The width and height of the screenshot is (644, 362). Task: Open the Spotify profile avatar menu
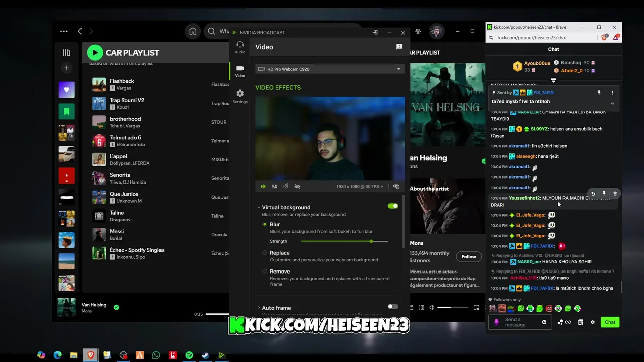pos(437,31)
